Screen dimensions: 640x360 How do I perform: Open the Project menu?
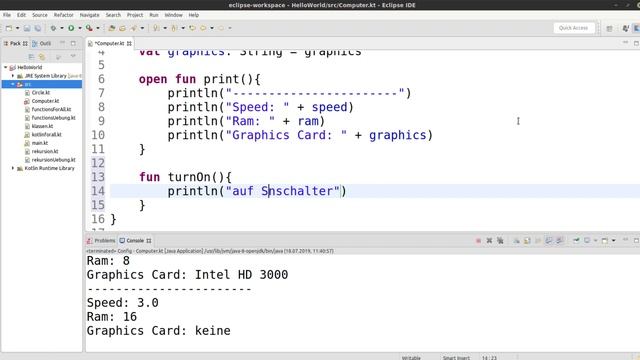(x=135, y=15)
